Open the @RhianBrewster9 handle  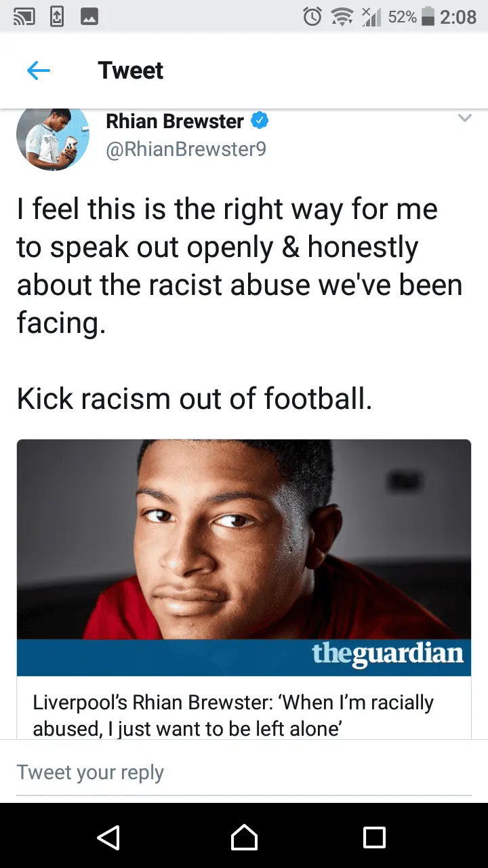coord(186,149)
